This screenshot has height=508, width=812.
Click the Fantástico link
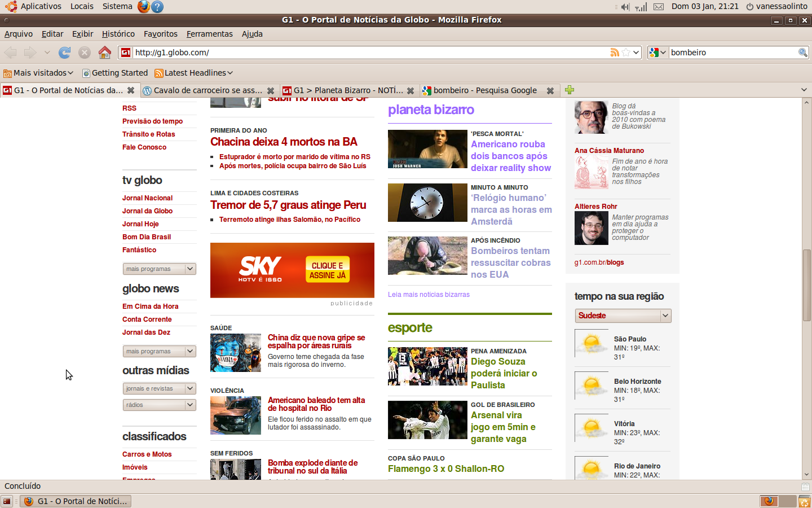pos(139,250)
